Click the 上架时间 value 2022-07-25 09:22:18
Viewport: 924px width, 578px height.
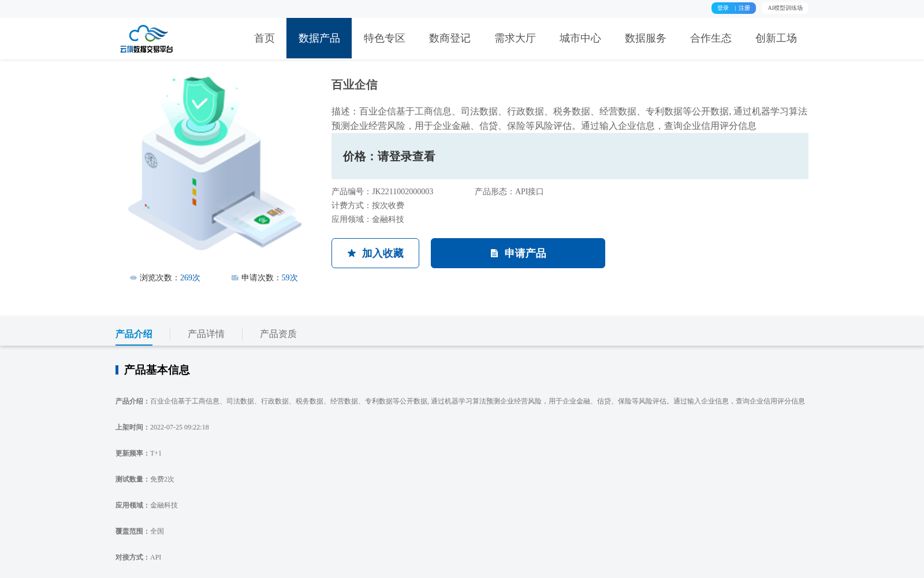click(x=180, y=427)
